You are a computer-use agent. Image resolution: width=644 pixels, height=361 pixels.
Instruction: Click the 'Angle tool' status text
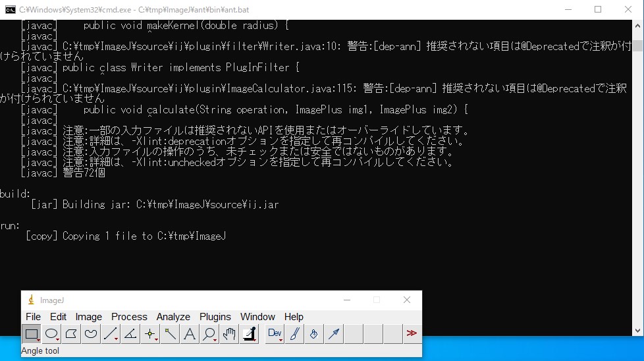(40, 350)
